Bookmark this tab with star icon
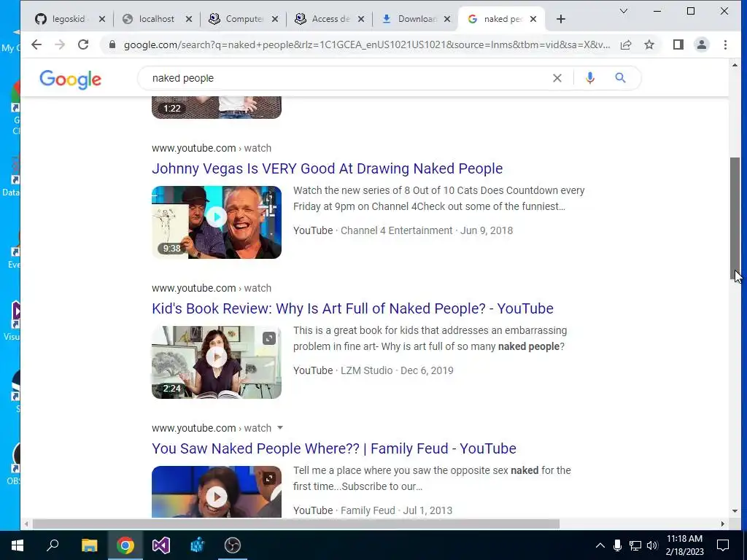This screenshot has width=747, height=560. (649, 44)
